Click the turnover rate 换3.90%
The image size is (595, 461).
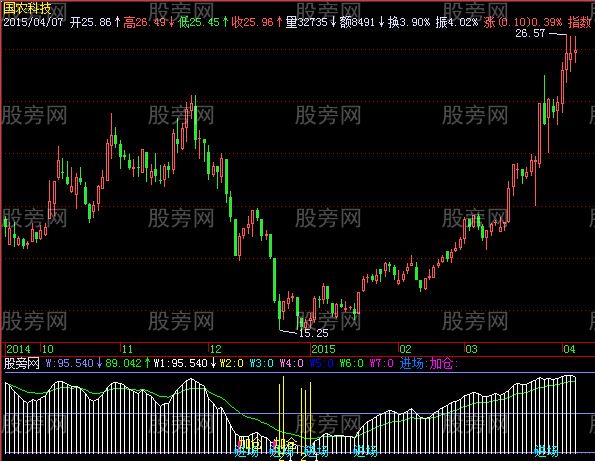(409, 22)
